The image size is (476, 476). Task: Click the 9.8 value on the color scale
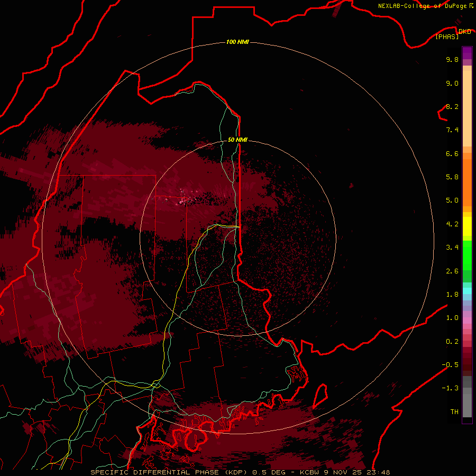452,59
